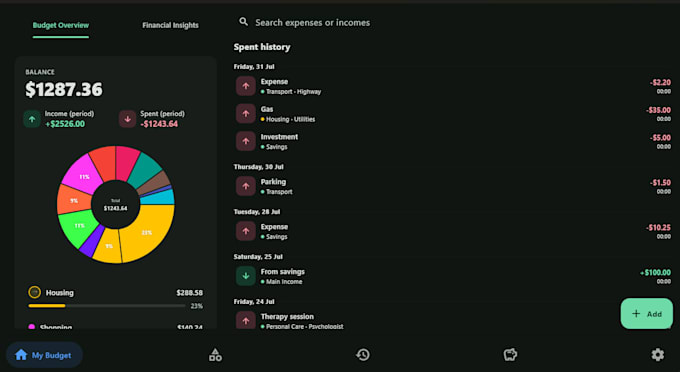This screenshot has width=680, height=372.
Task: Open the Investment savings transaction entry
Action: [453, 141]
